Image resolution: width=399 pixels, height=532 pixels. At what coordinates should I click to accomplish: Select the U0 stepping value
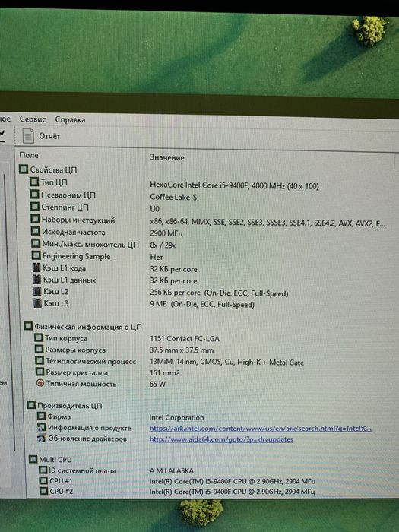pos(155,209)
